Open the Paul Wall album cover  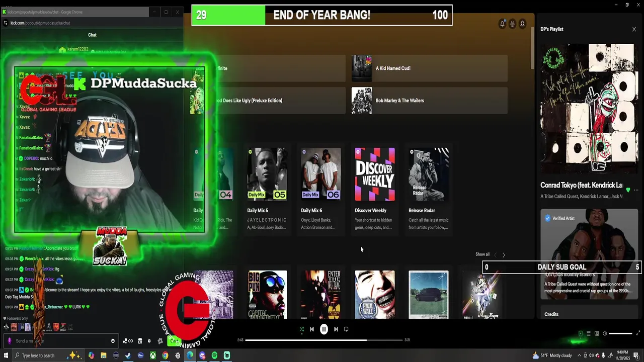[375, 295]
